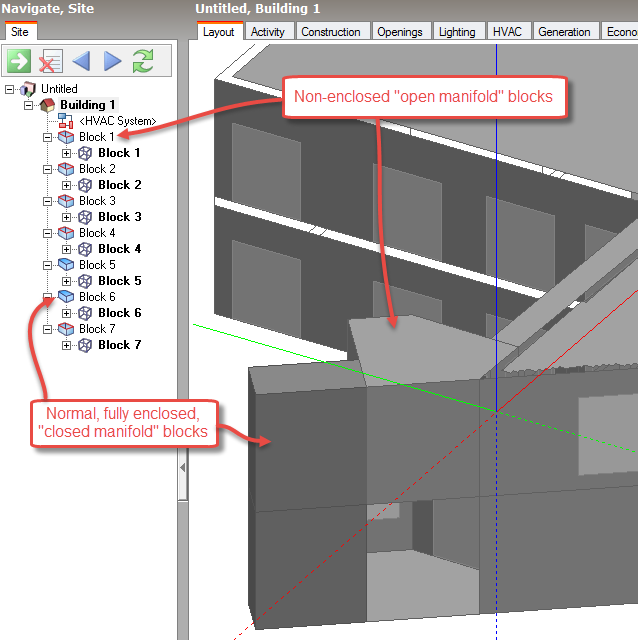The height and width of the screenshot is (640, 638).
Task: Click the bold Block 3 zone icon
Action: [x=86, y=217]
